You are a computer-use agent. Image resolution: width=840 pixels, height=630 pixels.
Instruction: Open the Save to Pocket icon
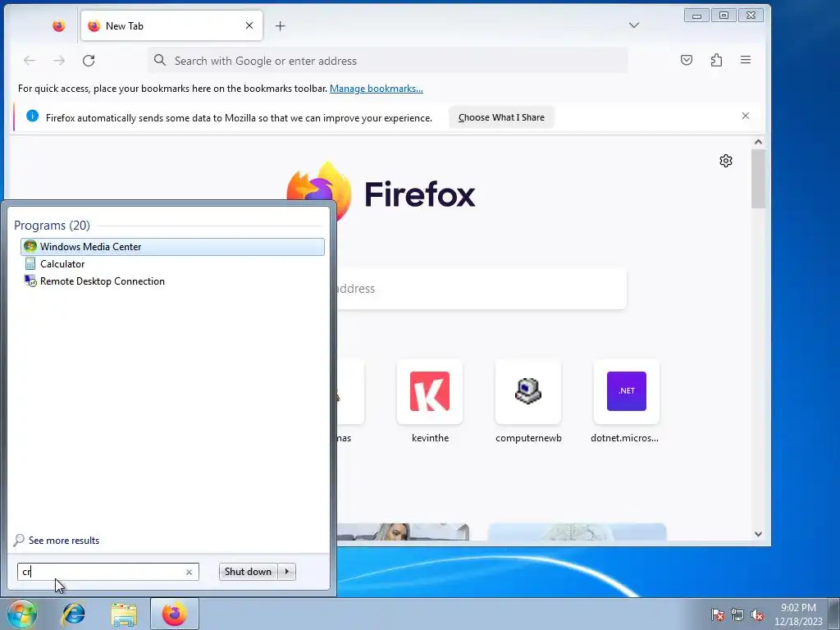(687, 60)
